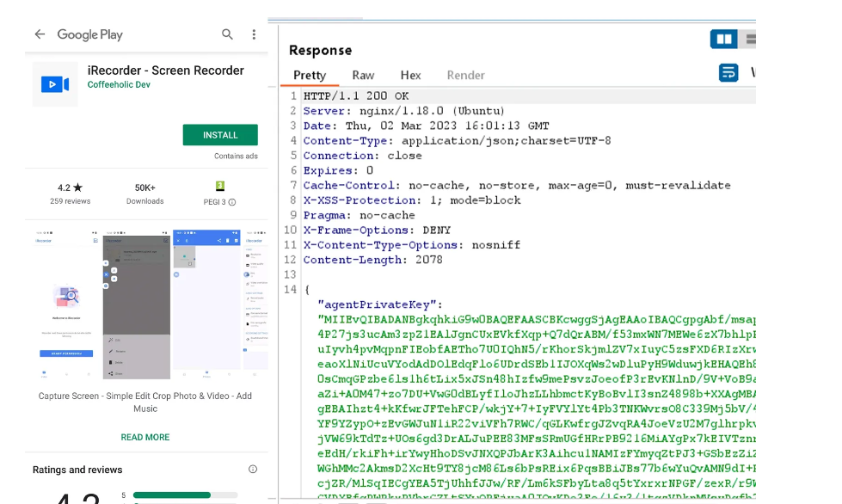Click the 'X-Frame-Options: DENY' header
This screenshot has height=504, width=842.
(377, 230)
